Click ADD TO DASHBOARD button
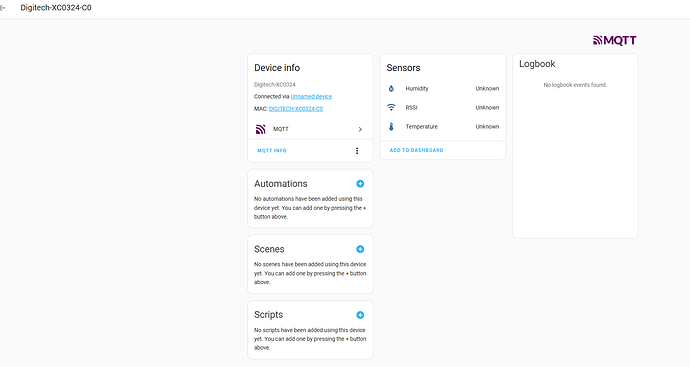The width and height of the screenshot is (690, 367). [416, 150]
